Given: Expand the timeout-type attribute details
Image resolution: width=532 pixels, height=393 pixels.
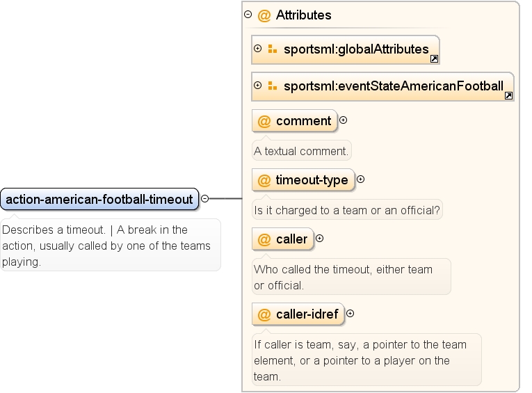Looking at the screenshot, I should [361, 179].
